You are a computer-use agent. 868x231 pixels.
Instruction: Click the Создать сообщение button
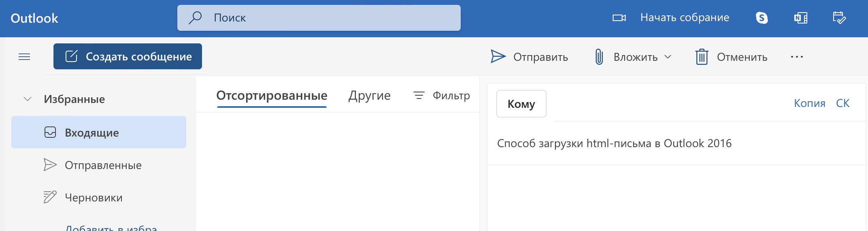(128, 56)
